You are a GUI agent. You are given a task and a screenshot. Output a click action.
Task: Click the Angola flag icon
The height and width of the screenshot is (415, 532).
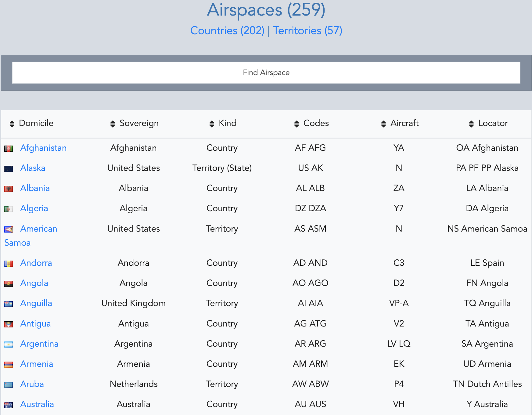9,283
